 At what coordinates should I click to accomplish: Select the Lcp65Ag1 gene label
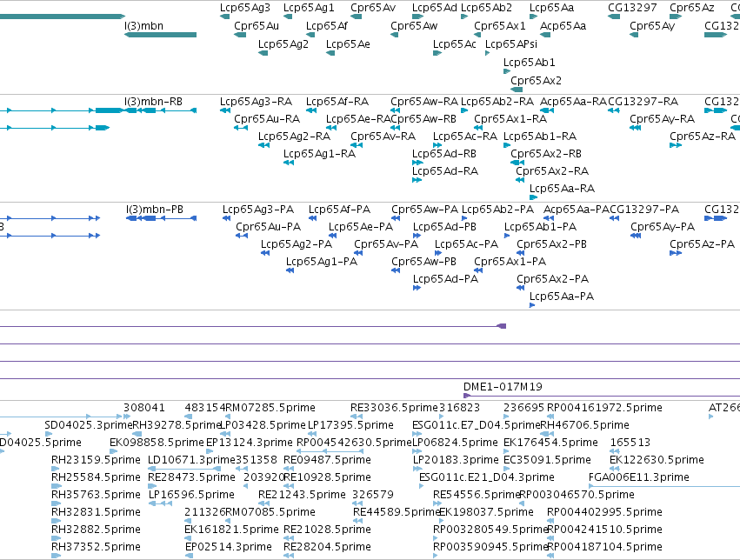(309, 8)
